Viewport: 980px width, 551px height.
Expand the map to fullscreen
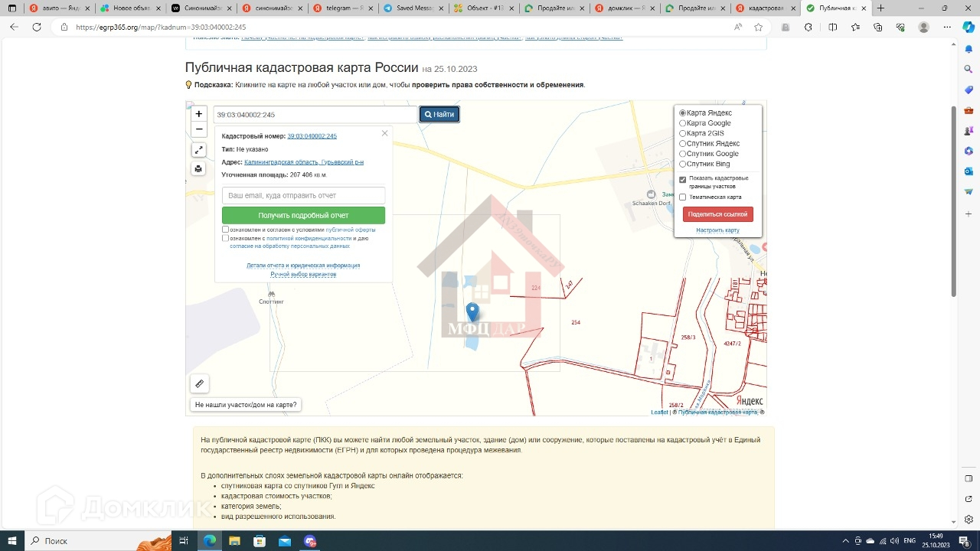(199, 150)
